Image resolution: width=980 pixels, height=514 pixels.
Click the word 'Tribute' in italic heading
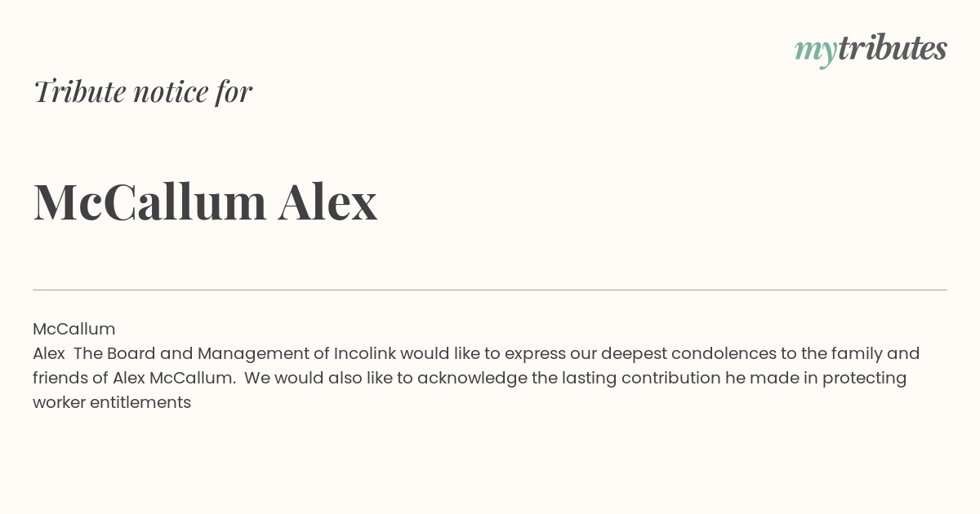(x=79, y=91)
